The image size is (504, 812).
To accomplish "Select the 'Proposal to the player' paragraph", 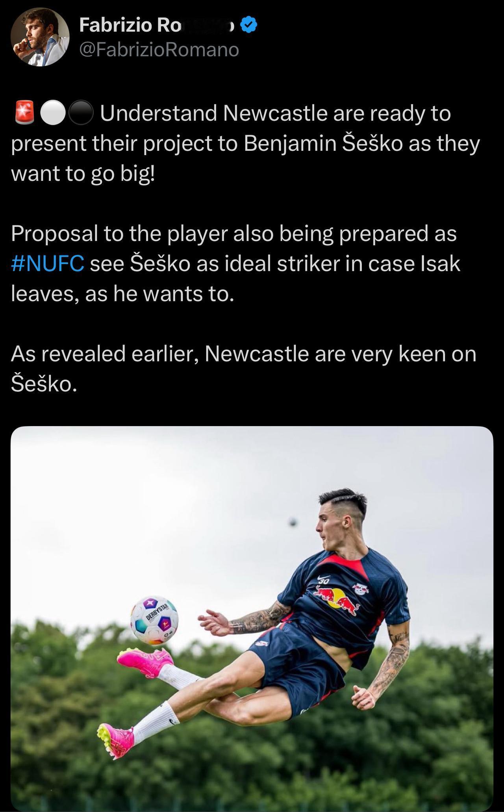I will click(x=235, y=263).
